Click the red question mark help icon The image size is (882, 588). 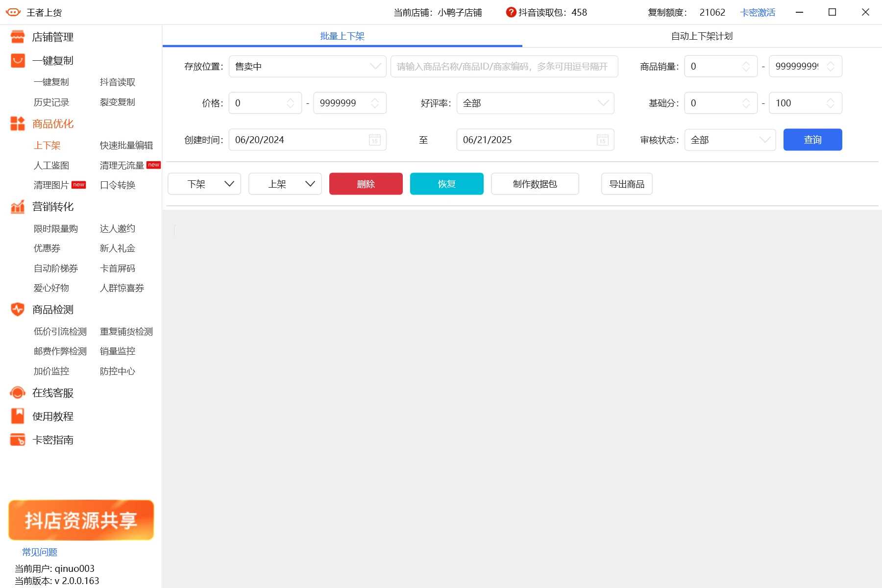pyautogui.click(x=511, y=12)
